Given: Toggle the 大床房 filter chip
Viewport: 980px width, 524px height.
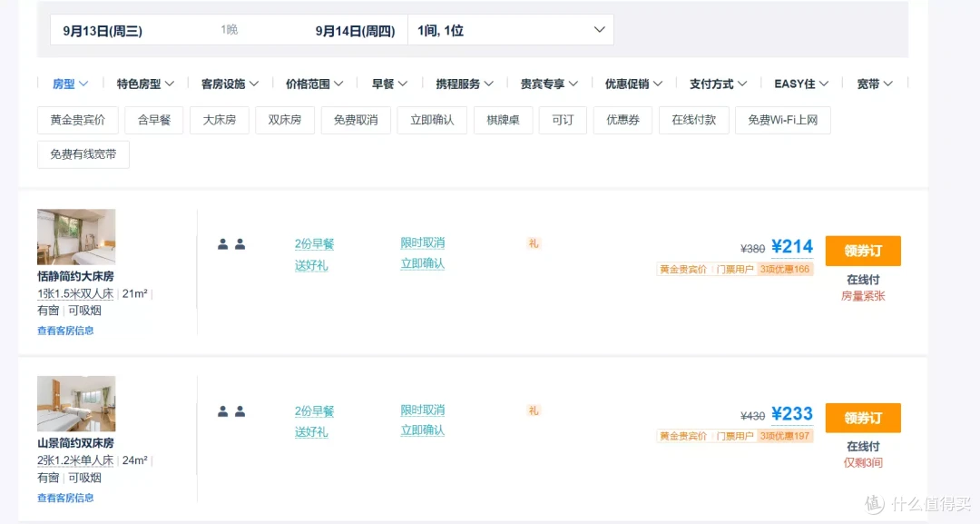Looking at the screenshot, I should tap(220, 120).
